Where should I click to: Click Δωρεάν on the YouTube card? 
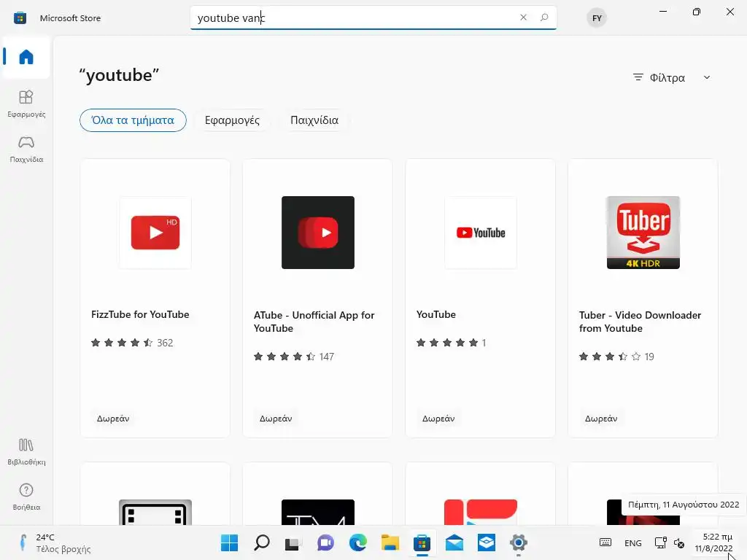point(438,419)
